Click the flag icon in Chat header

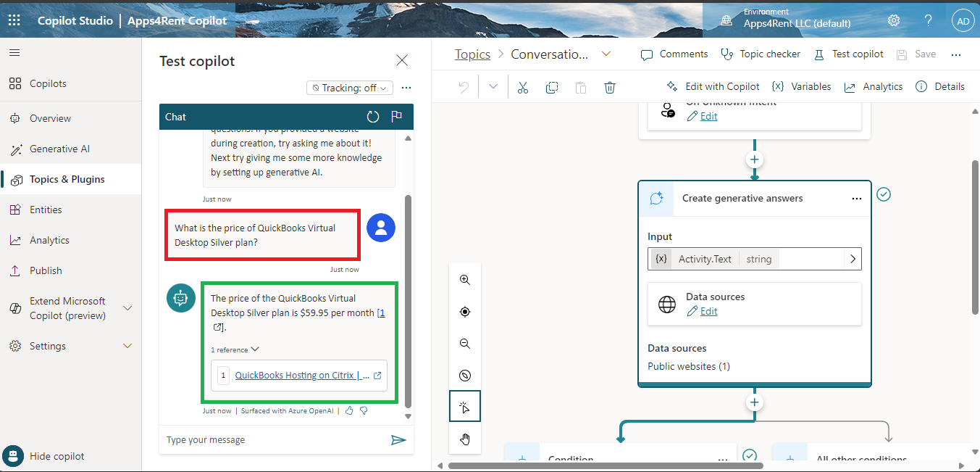(x=396, y=117)
